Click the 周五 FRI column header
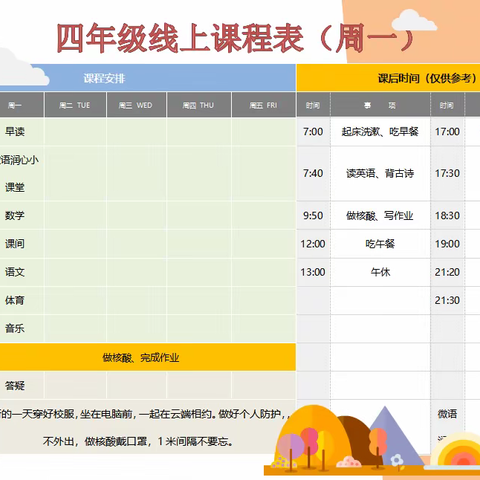Screen dimensions: 480x480 pos(264,105)
